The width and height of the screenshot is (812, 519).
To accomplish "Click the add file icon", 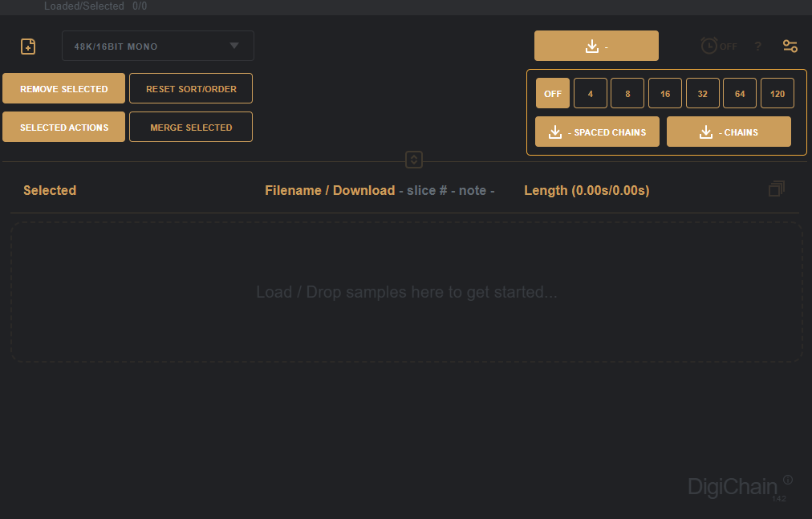I will point(28,47).
